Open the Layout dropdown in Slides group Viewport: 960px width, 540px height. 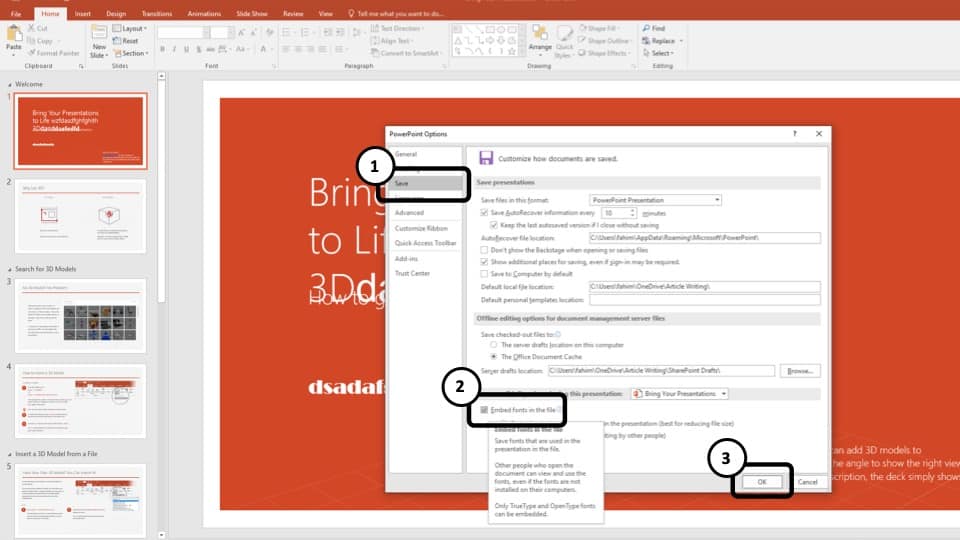click(130, 28)
